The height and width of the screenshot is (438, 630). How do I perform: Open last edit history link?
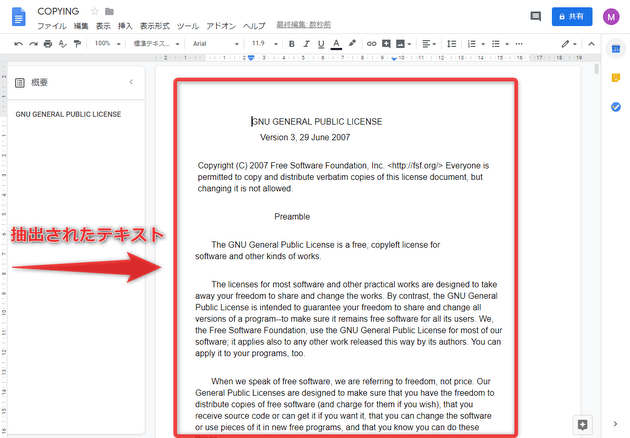click(x=303, y=25)
